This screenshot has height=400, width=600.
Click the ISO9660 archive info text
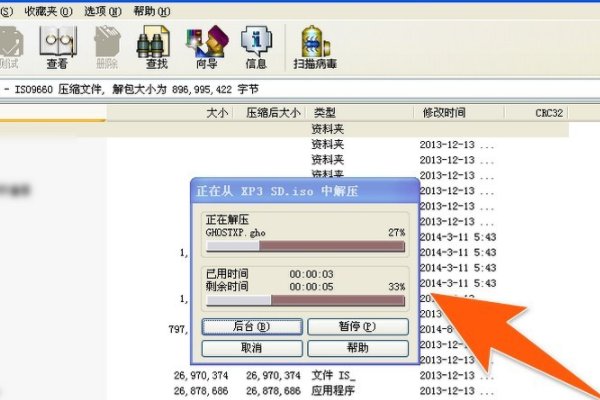point(137,90)
